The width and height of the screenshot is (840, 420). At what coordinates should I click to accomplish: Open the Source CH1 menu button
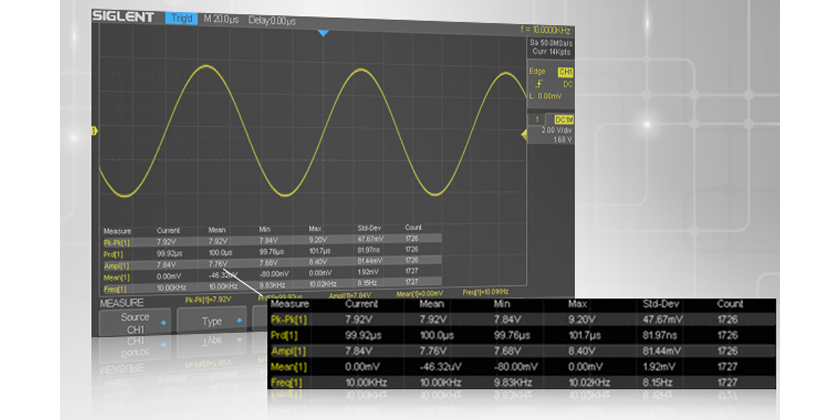[135, 323]
